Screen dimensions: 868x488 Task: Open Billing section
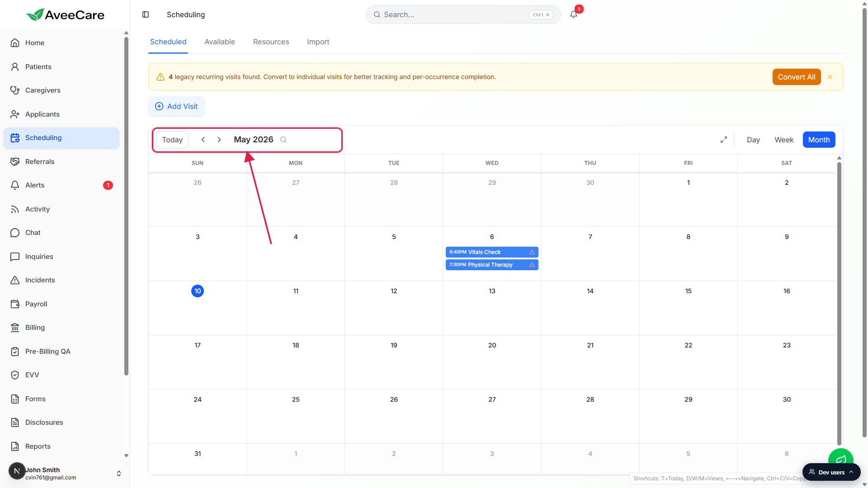click(x=61, y=328)
